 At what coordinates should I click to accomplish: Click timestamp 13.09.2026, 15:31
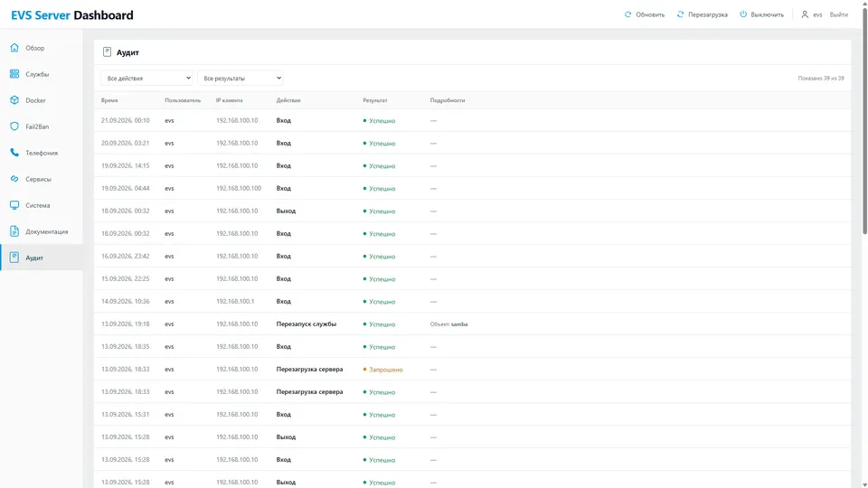(x=125, y=415)
